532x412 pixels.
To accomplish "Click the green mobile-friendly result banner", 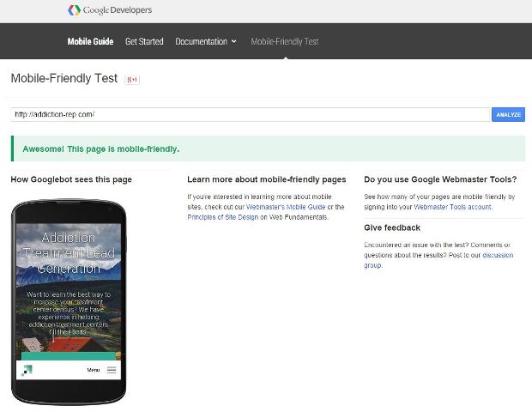I will point(266,148).
